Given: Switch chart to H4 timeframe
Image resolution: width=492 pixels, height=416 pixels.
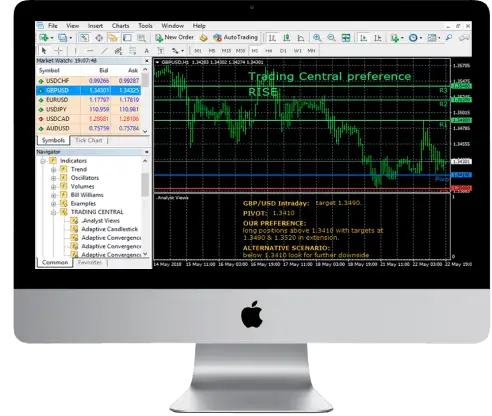Looking at the screenshot, I should point(269,51).
